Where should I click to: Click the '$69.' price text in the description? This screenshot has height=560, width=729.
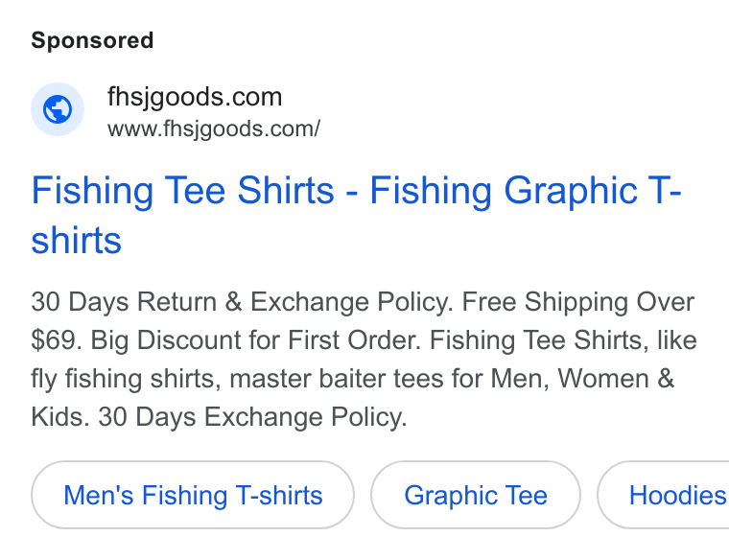click(57, 339)
